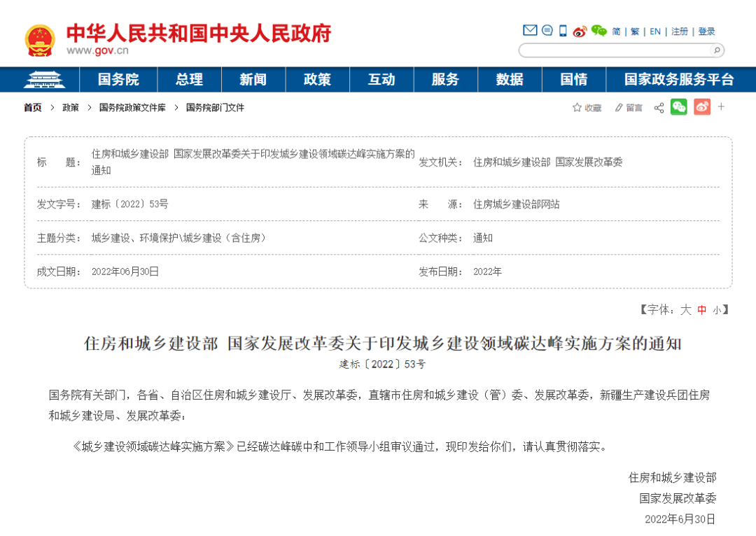
Task: Set font size to 中
Action: pyautogui.click(x=701, y=310)
